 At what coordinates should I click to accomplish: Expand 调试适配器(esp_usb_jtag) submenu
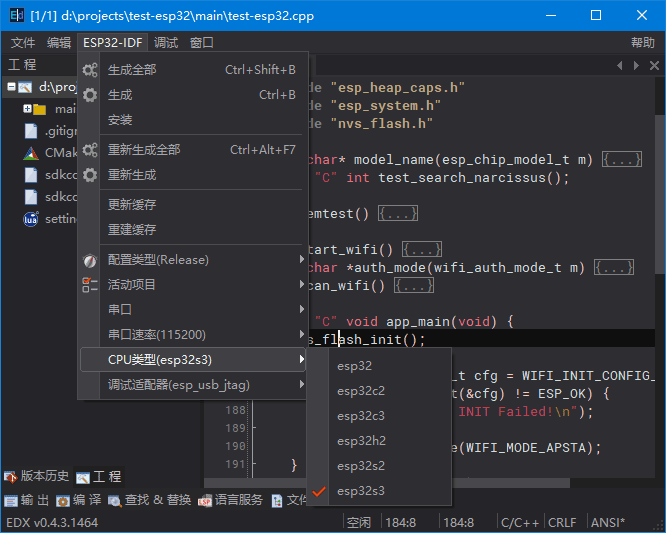click(192, 385)
